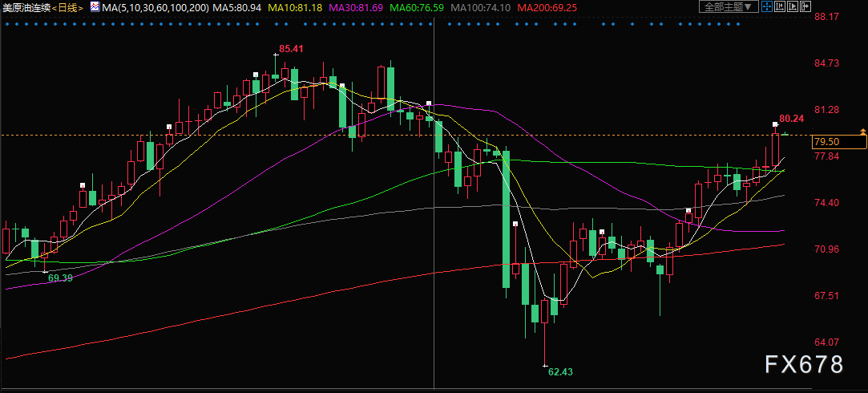Click the 67.51 axis price label
Screen dimensions: 868x393
click(827, 296)
